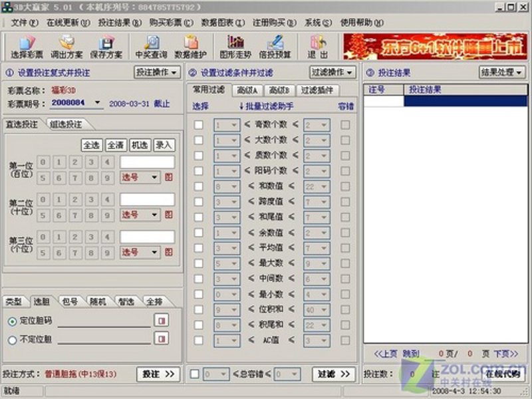
Task: Click the 机选 button
Action: [140, 145]
